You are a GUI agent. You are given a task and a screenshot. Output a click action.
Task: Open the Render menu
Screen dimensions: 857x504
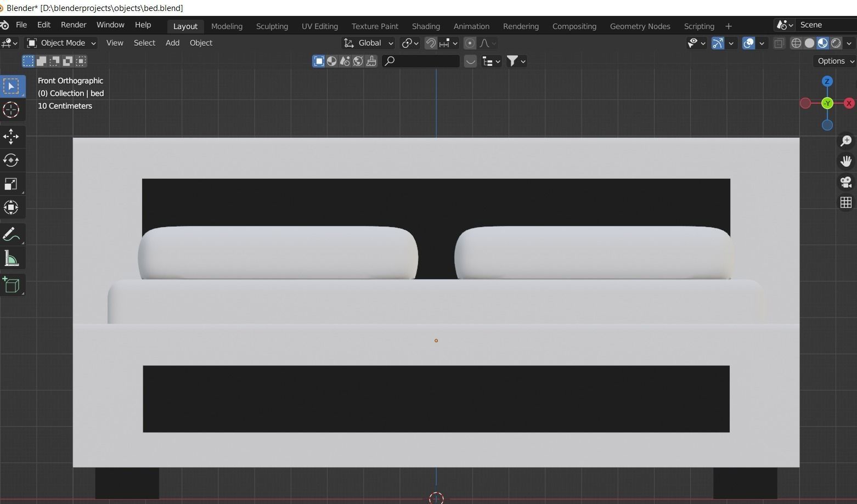click(74, 25)
